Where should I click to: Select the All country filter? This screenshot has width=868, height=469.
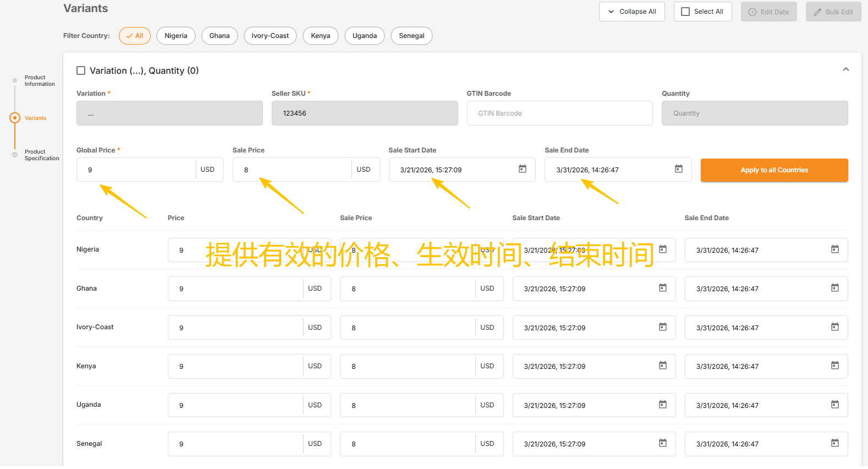(x=135, y=36)
